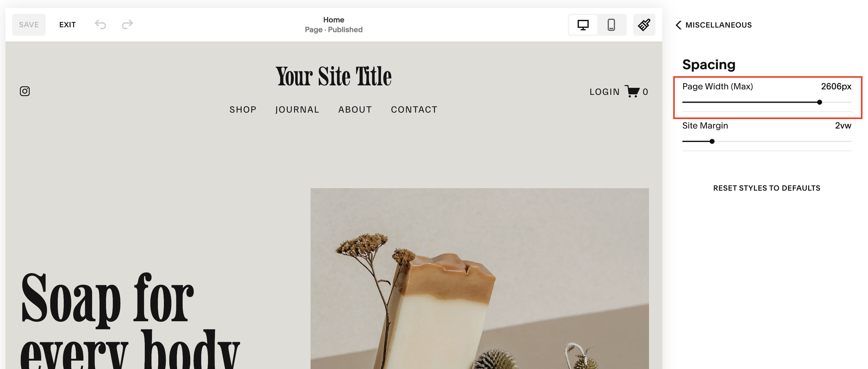
Task: Exit the editor with EXIT
Action: 67,25
